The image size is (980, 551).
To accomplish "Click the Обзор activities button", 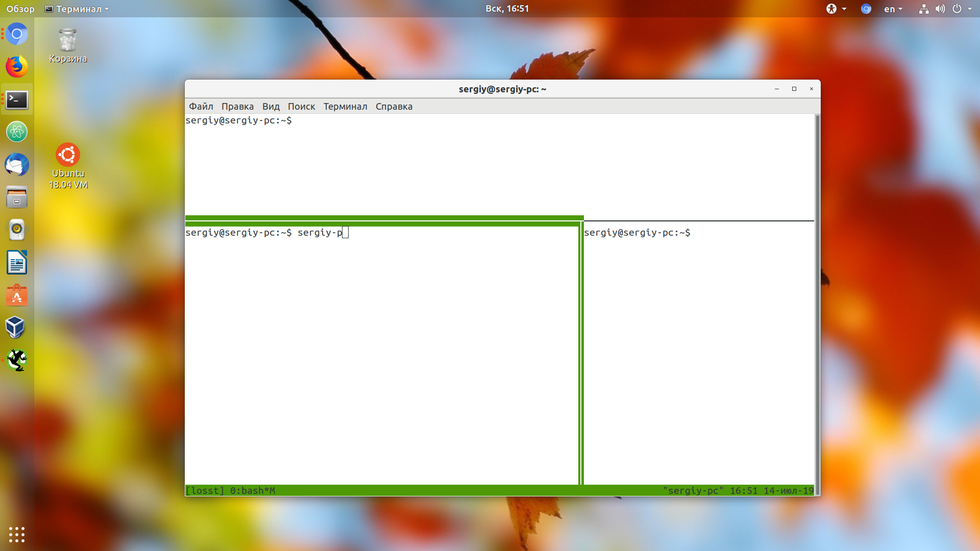I will click(20, 9).
